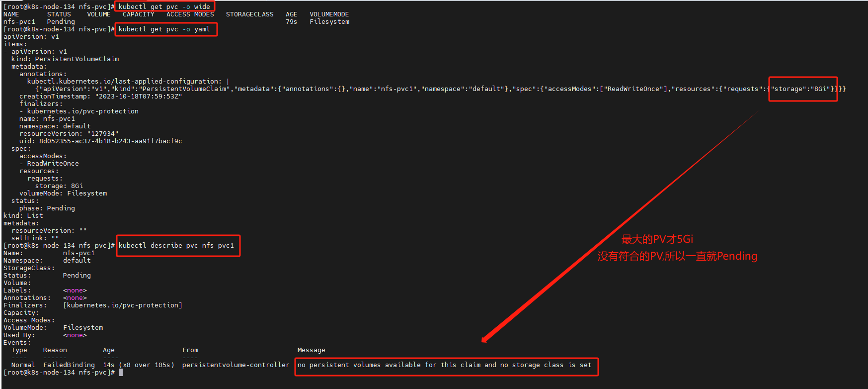Image resolution: width=868 pixels, height=389 pixels.
Task: Click the 'no persistent volumes available' message
Action: [x=445, y=365]
